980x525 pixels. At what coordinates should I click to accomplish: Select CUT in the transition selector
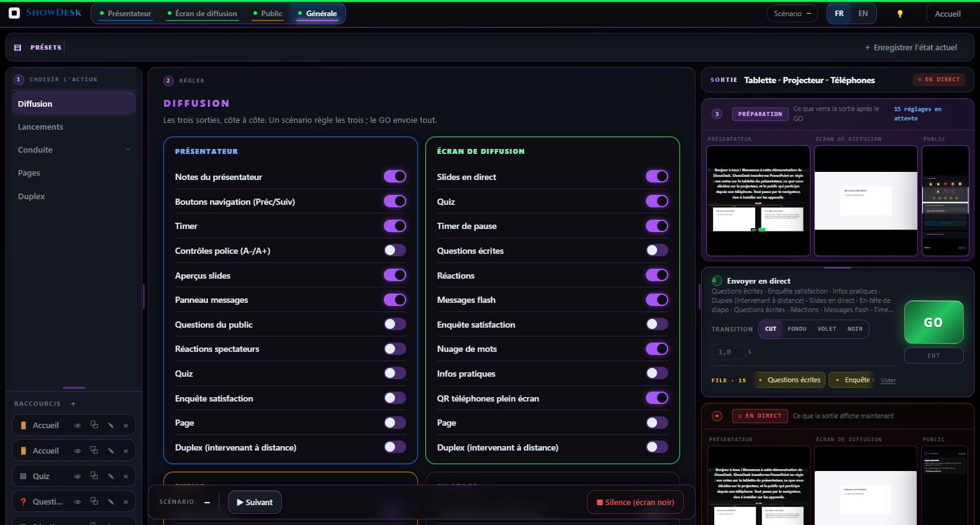tap(771, 329)
